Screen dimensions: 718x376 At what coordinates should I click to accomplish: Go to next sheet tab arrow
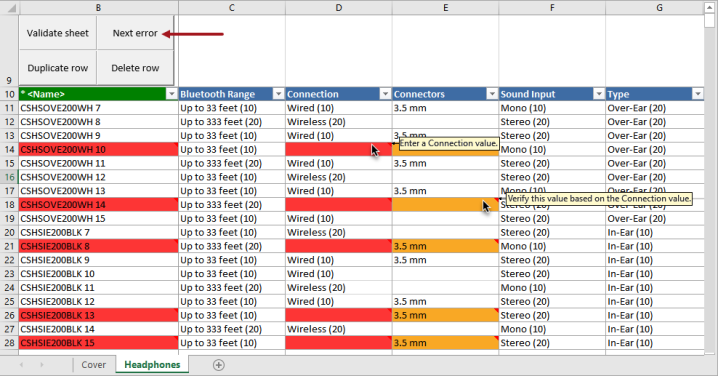point(42,365)
